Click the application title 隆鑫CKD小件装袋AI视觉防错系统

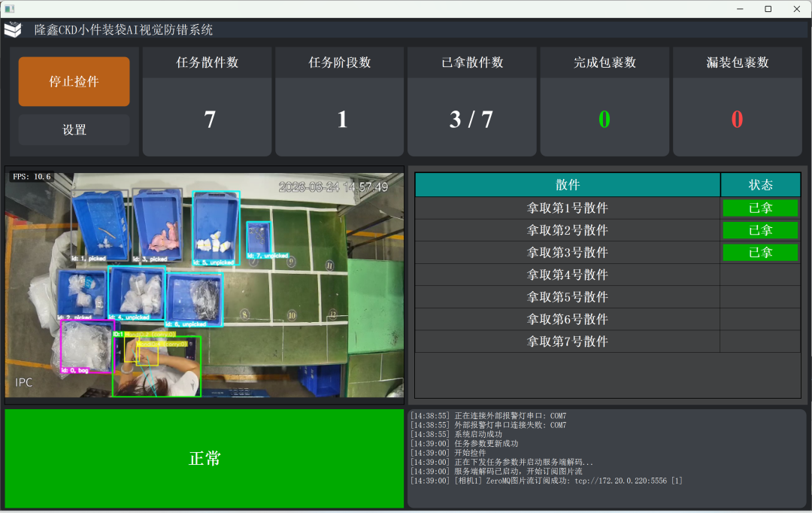tap(123, 30)
